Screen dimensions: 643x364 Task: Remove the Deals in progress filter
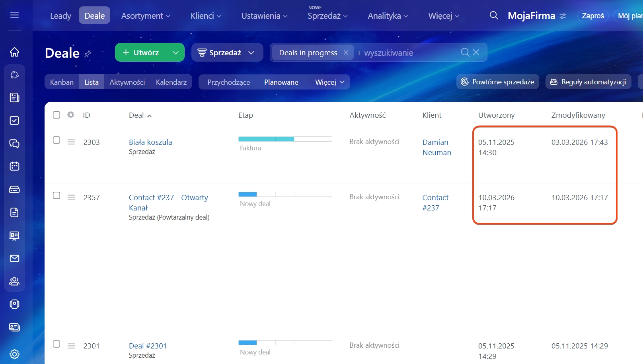pyautogui.click(x=346, y=53)
